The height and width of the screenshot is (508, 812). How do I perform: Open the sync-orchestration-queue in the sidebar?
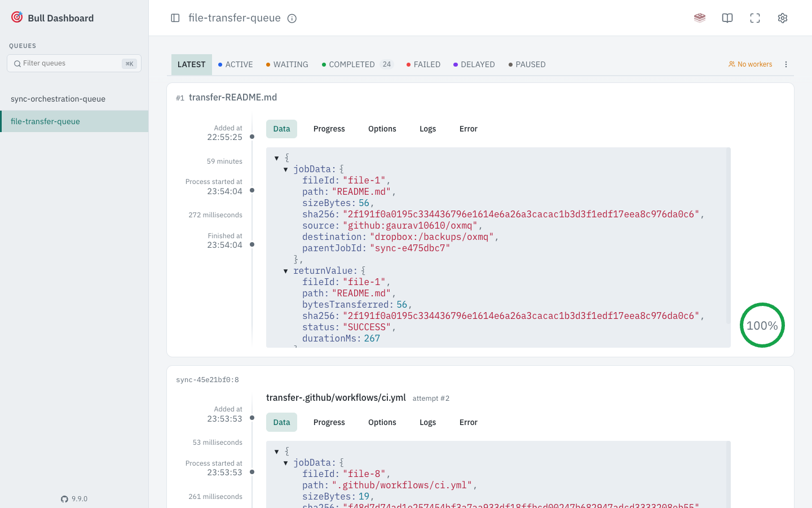[x=74, y=99]
